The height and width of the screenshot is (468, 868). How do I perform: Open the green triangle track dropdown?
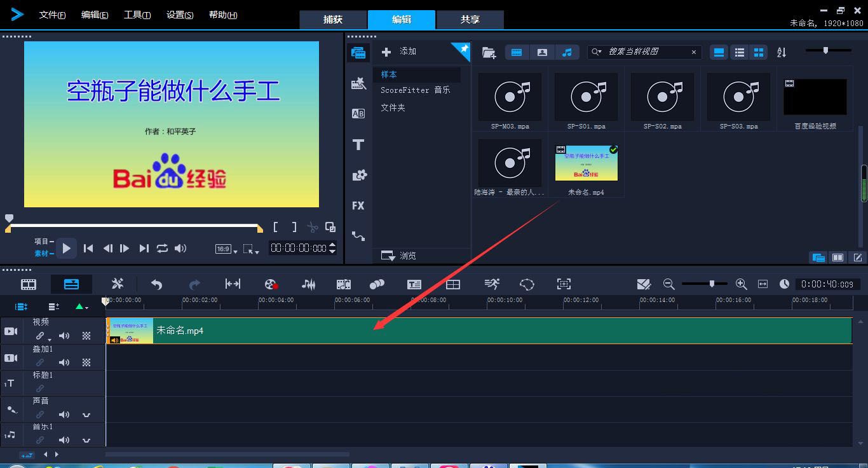pos(81,306)
